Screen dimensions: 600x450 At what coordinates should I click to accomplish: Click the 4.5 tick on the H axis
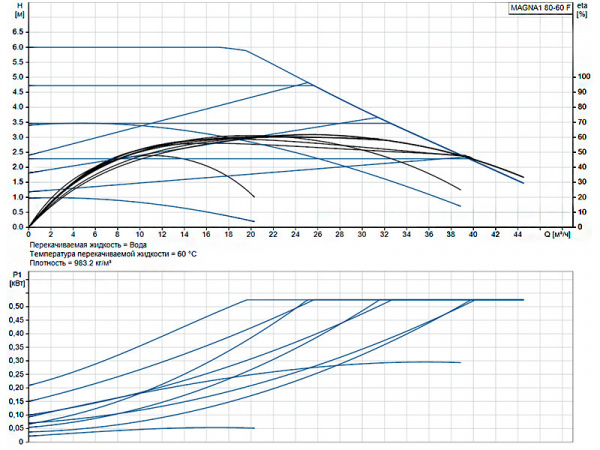click(x=16, y=91)
